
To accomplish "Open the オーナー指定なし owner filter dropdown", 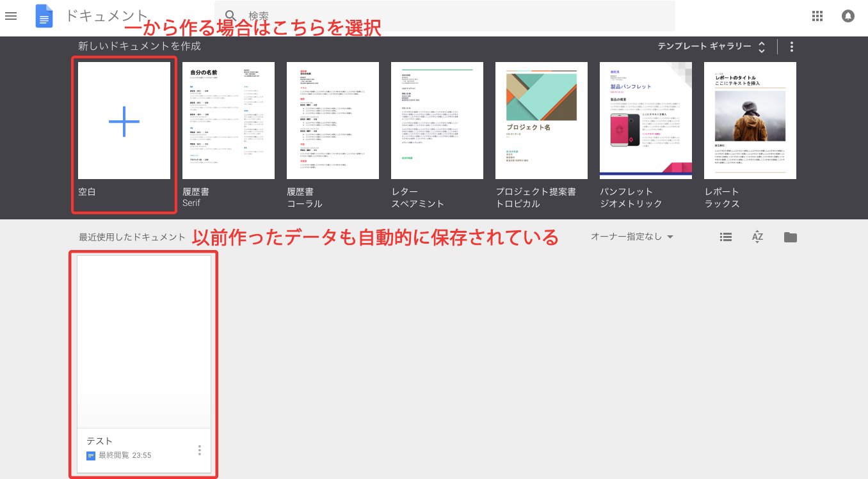I will coord(632,237).
